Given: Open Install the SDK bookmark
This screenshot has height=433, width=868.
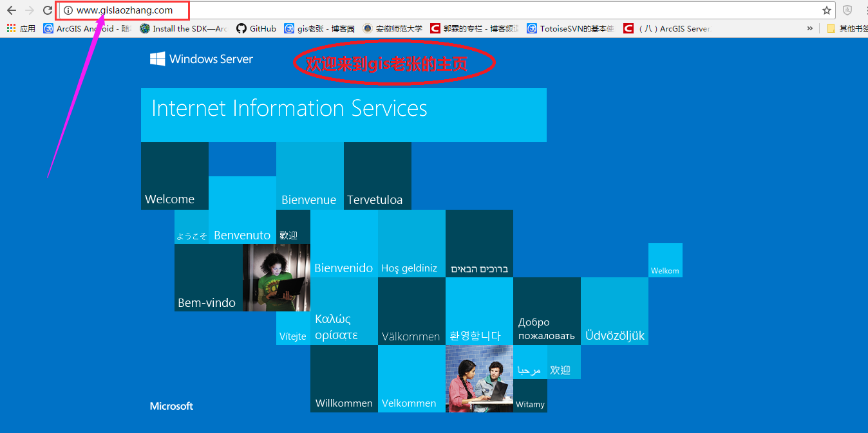Looking at the screenshot, I should click(184, 28).
